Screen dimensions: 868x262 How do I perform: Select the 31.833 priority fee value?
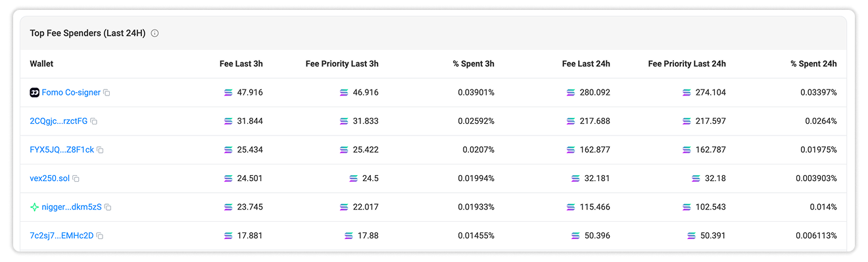click(366, 121)
